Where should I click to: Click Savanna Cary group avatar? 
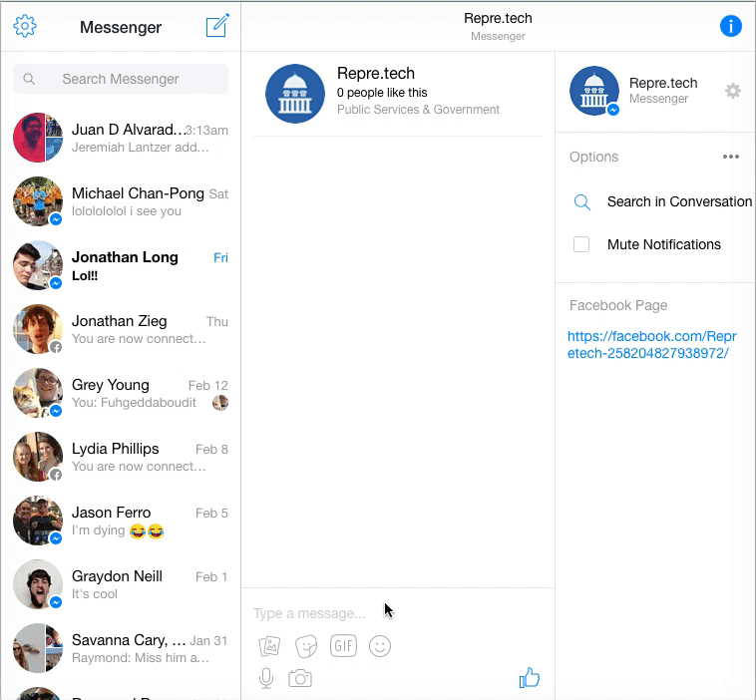coord(38,648)
